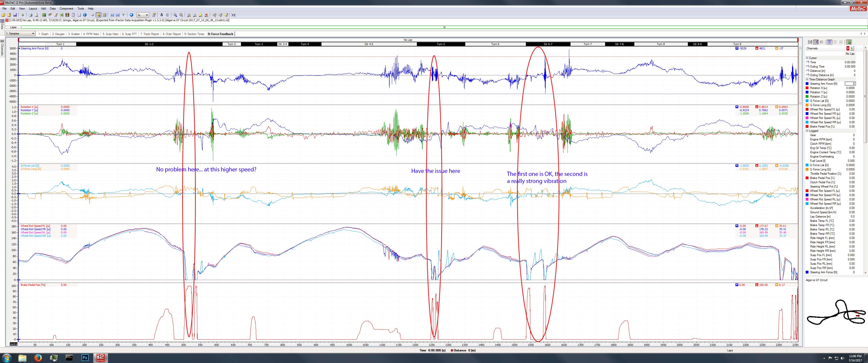This screenshot has height=363, width=868.
Task: Toggle tiled colored grid layout icon
Action: tap(104, 15)
